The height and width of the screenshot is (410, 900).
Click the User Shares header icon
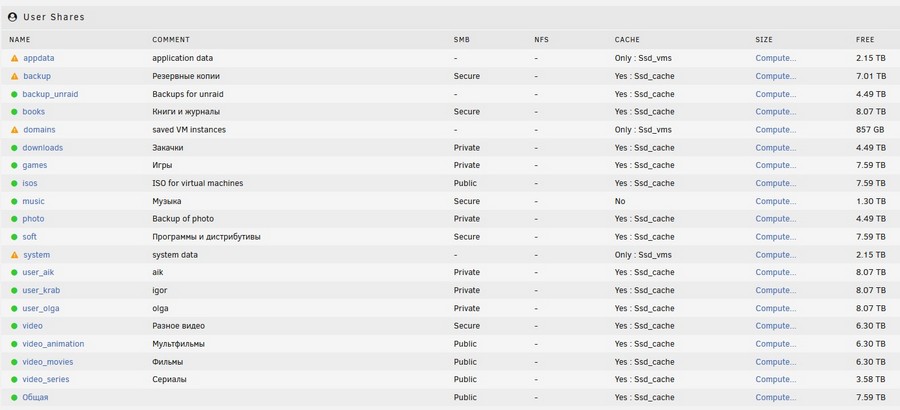(12, 17)
